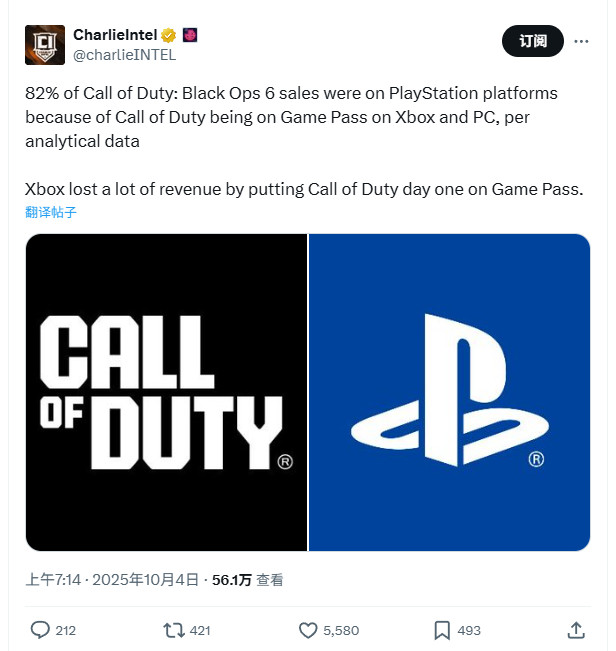616x651 pixels.
Task: Open the Call of Duty logo image
Action: [x=166, y=392]
